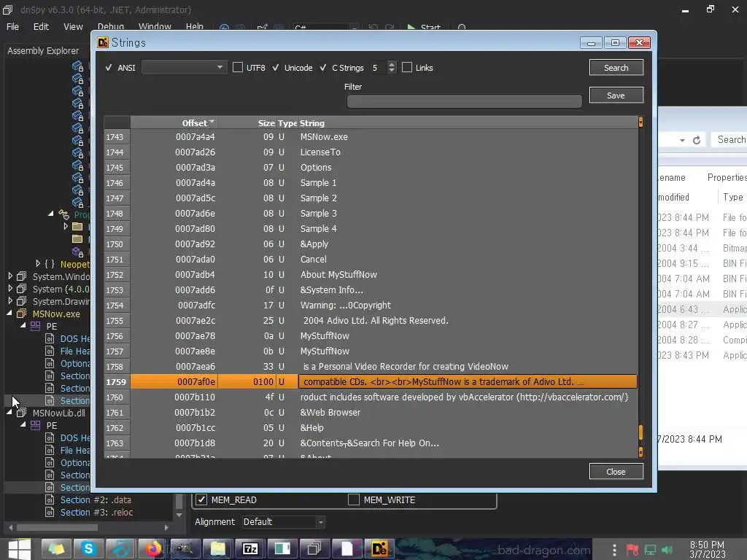Screen dimensions: 747x560
Task: Collapse the PE node under MSNowLib.dll
Action: tap(23, 424)
